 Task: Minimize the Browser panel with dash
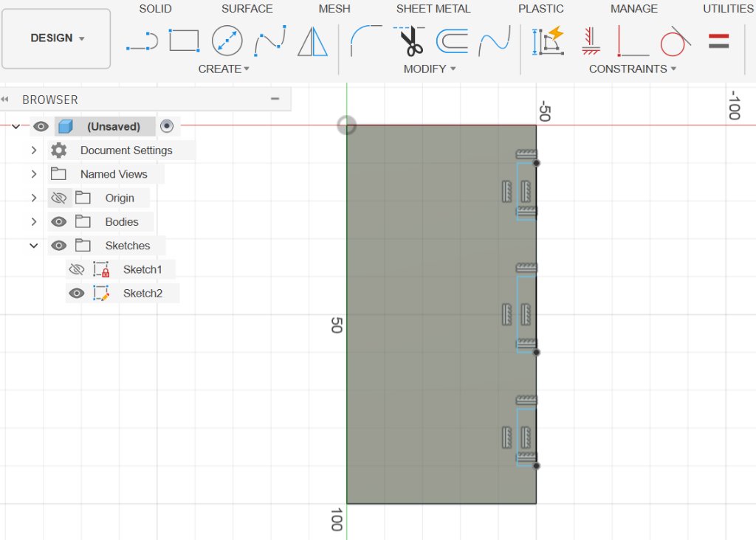pyautogui.click(x=275, y=99)
